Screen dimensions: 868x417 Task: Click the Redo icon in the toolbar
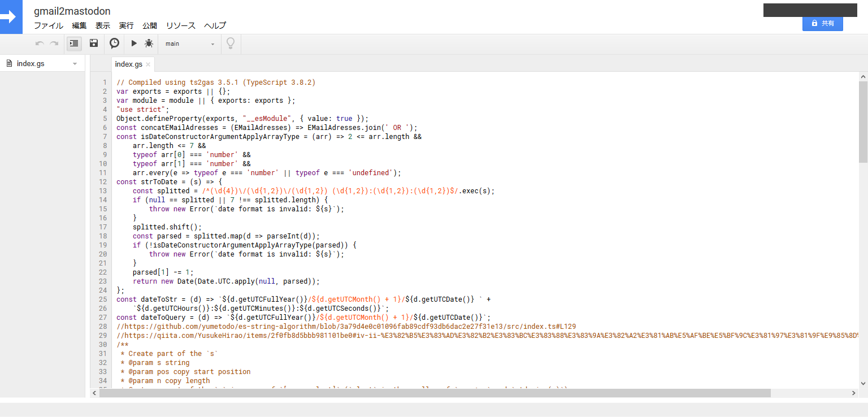(54, 43)
